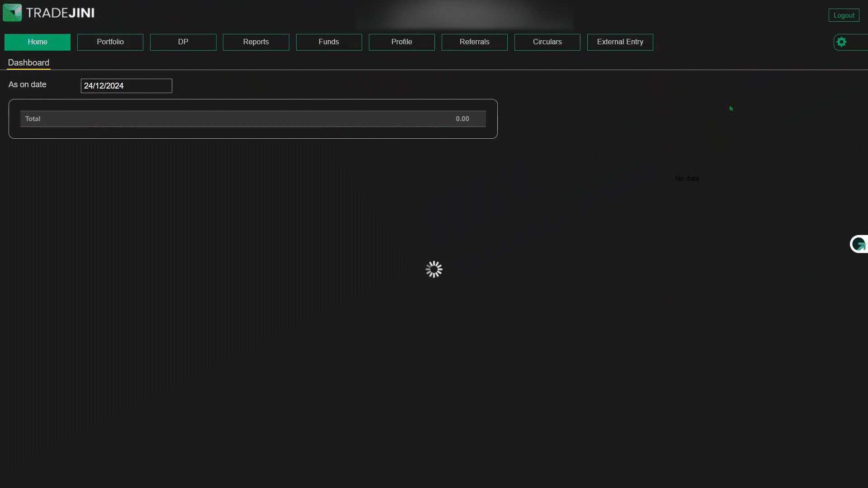View the Referrals section
Viewport: 868px width, 488px height.
coord(474,42)
